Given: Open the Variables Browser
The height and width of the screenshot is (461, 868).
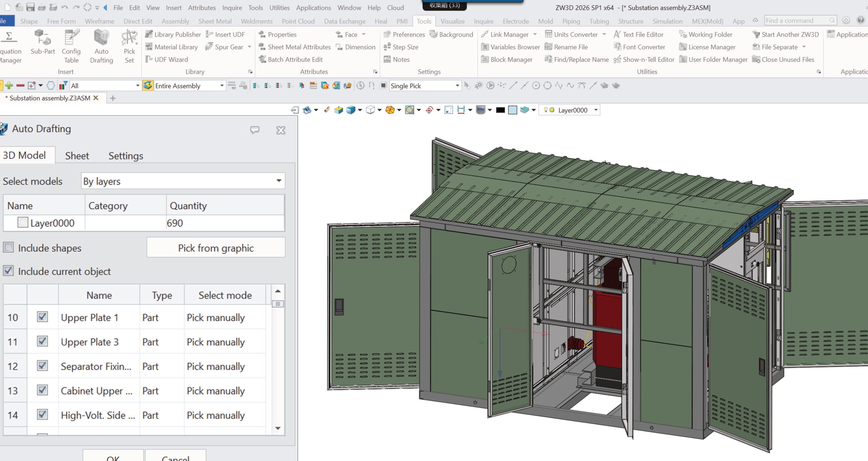Looking at the screenshot, I should pos(510,47).
